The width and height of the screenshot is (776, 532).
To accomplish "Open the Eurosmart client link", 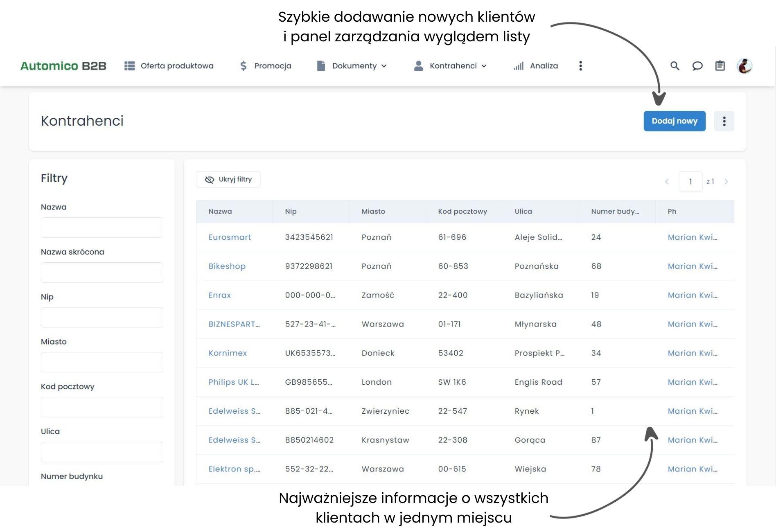I will pyautogui.click(x=229, y=237).
